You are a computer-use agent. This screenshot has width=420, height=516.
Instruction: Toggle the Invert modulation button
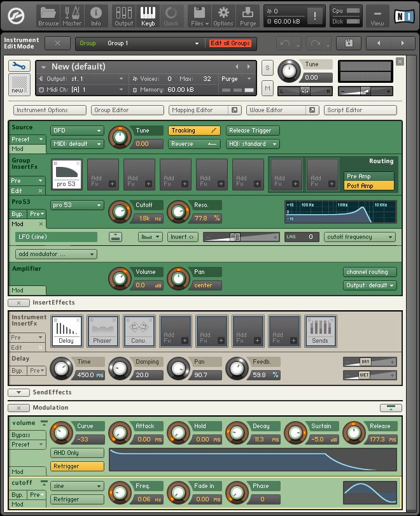[x=183, y=237]
